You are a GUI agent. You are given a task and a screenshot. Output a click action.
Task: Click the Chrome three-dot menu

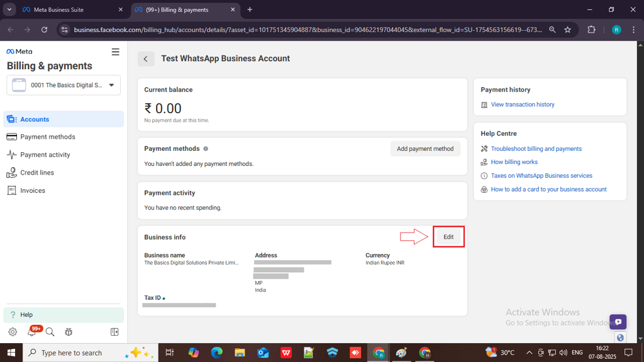tap(633, 30)
